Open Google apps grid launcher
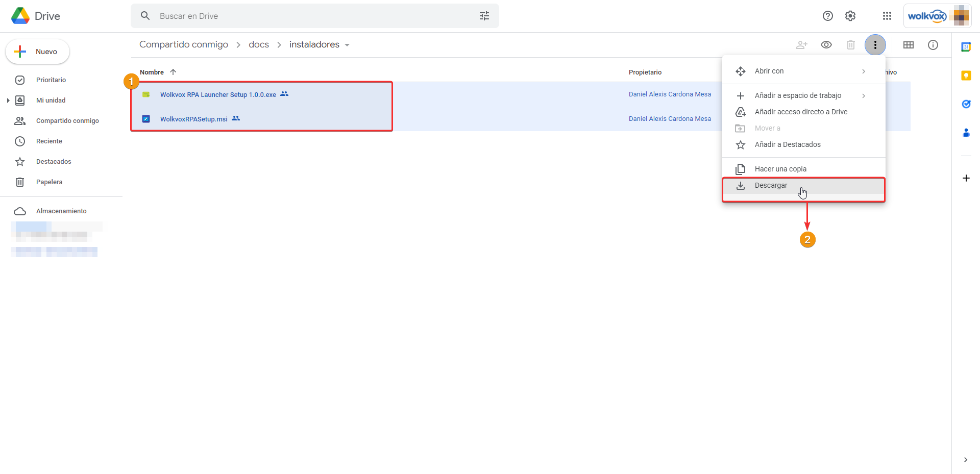Image resolution: width=980 pixels, height=474 pixels. point(887,16)
